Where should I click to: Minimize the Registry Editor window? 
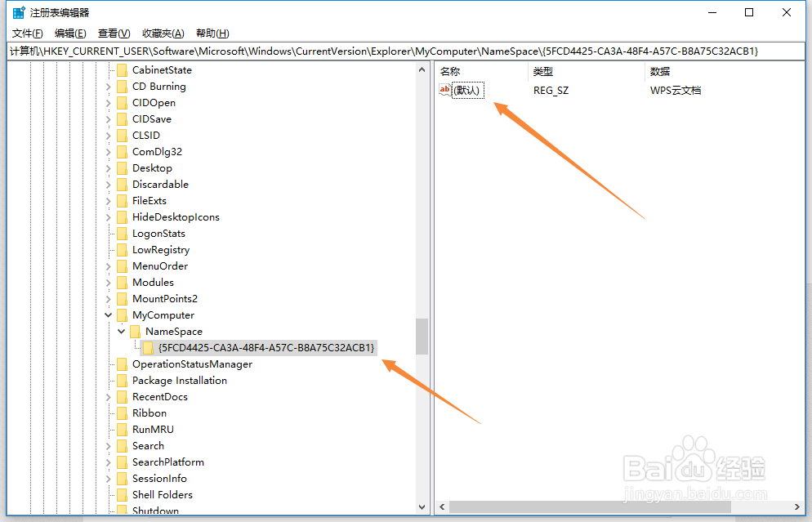click(x=712, y=12)
